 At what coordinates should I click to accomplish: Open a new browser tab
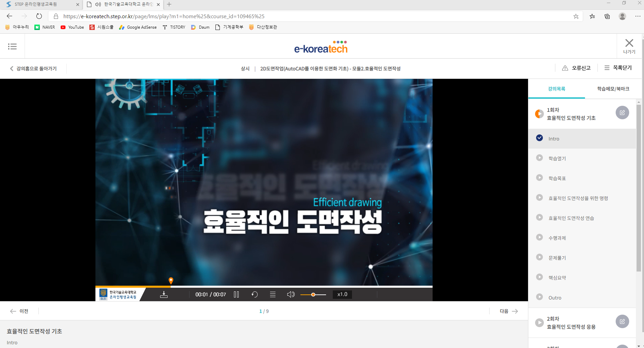(x=169, y=4)
